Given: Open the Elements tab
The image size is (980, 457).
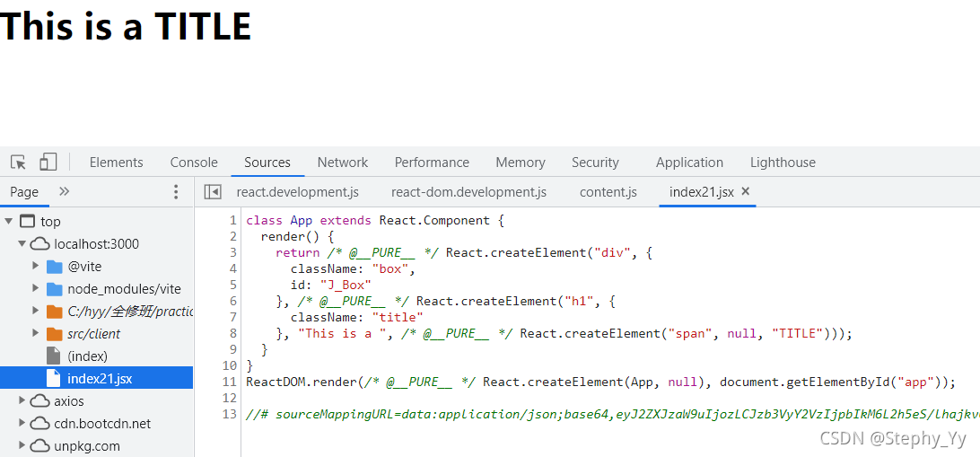Looking at the screenshot, I should tap(117, 163).
